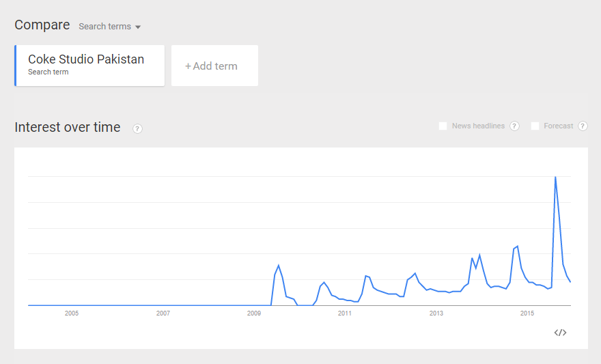The width and height of the screenshot is (601, 364).
Task: Open the embed code icon below chart
Action: (560, 333)
